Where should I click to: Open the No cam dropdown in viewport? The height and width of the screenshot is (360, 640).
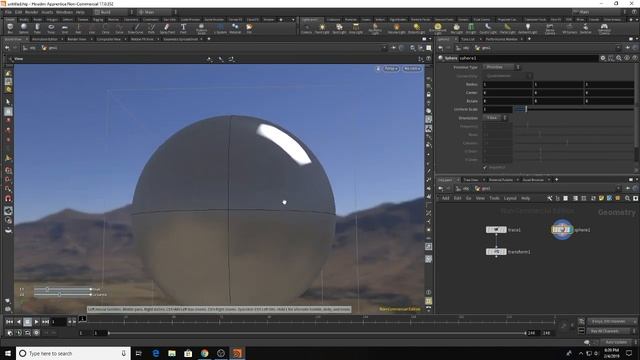tap(412, 69)
